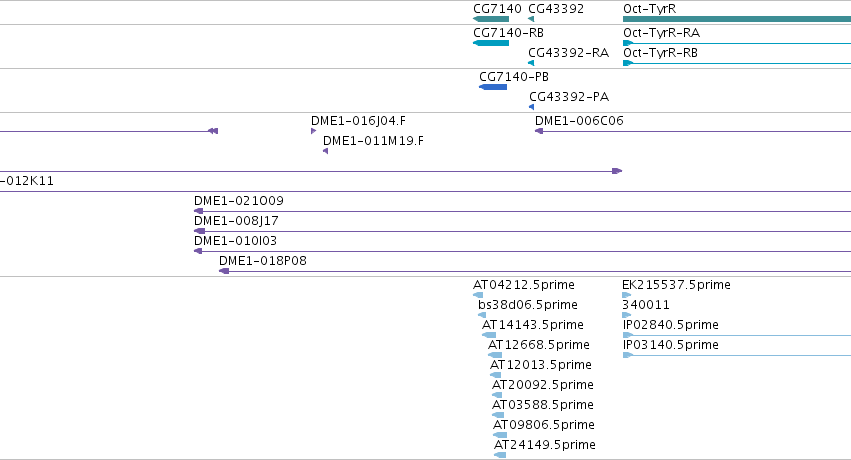Screen dimensions: 851x460
Task: Select the CG43392 gene arrow glyph
Action: tap(531, 19)
